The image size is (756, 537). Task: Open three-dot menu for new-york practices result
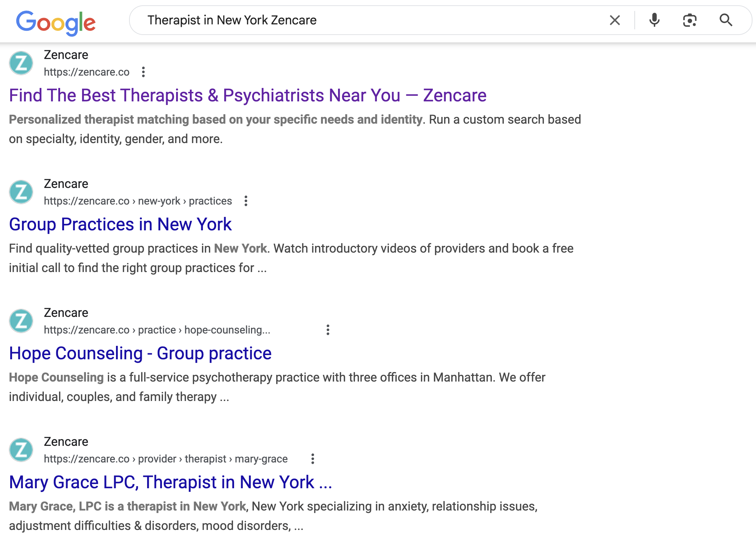pyautogui.click(x=246, y=201)
